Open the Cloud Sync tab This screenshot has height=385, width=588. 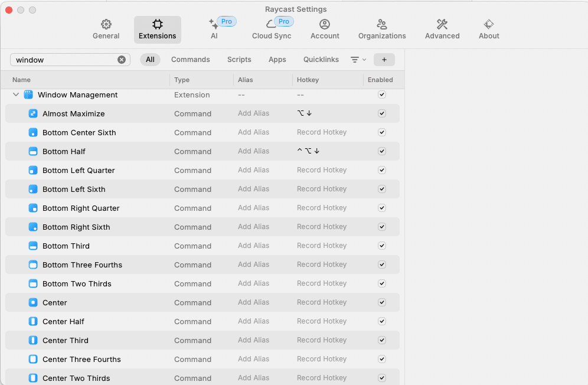[272, 30]
